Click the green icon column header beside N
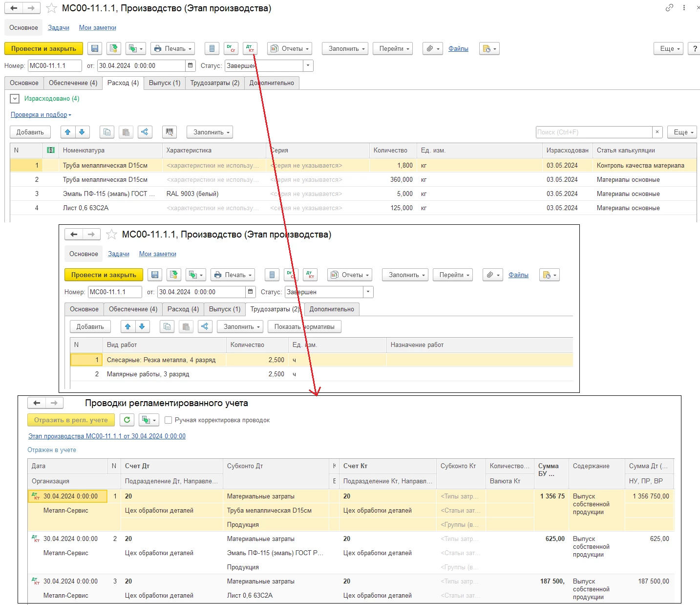Image resolution: width=700 pixels, height=605 pixels. click(50, 151)
